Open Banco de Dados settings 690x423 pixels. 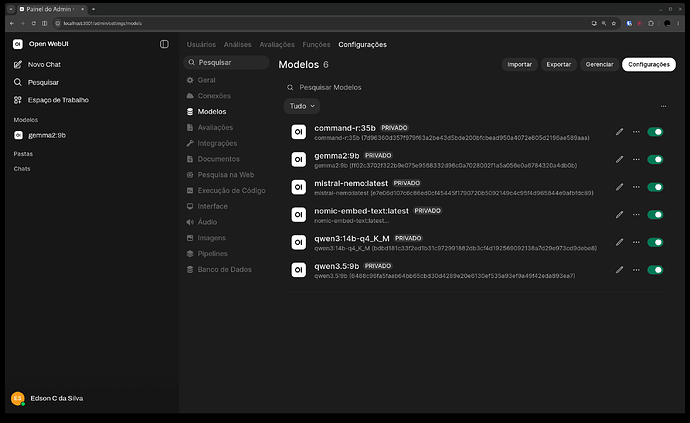tap(219, 269)
